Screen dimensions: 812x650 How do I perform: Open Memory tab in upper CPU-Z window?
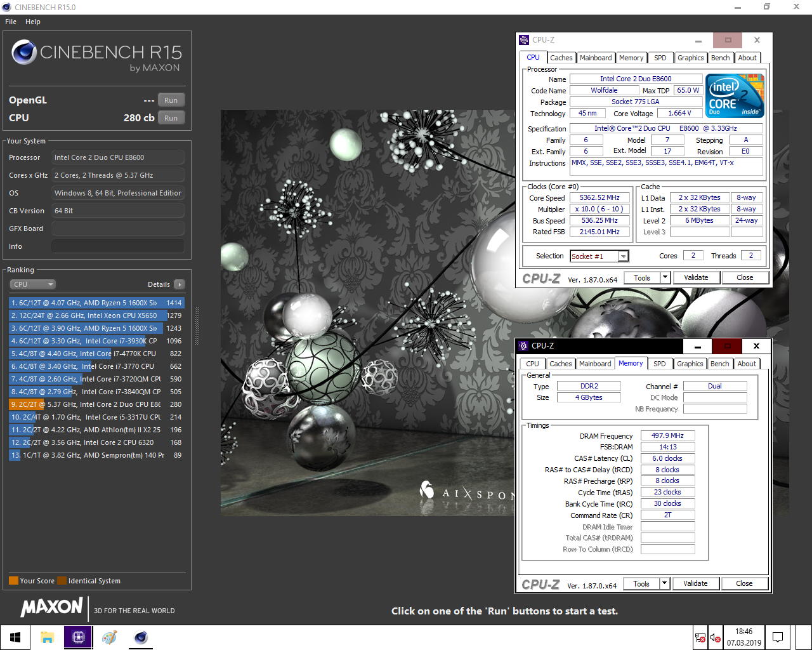[x=631, y=58]
